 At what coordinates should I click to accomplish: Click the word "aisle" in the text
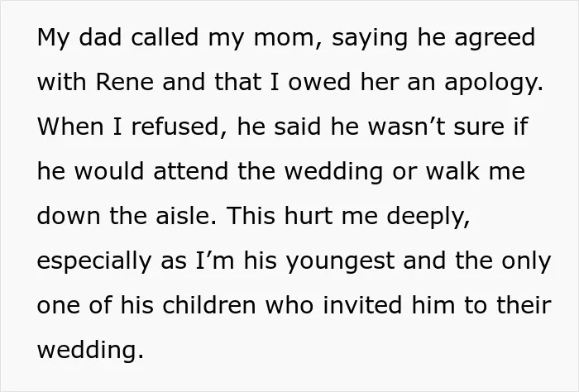(x=183, y=216)
